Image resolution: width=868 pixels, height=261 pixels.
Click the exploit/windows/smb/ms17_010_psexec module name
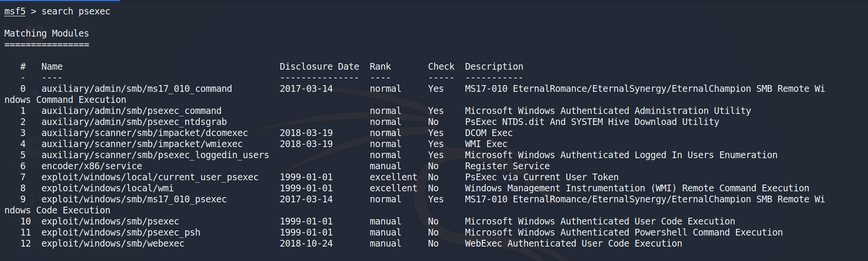coord(134,199)
